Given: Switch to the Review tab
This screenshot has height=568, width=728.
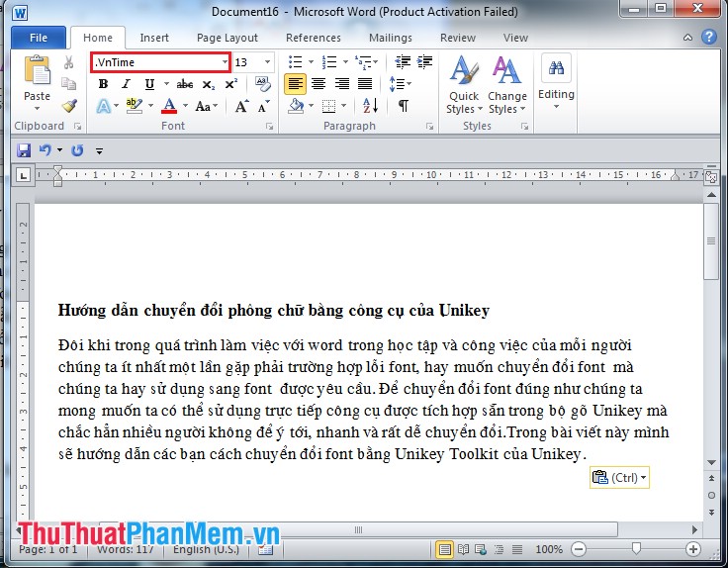Looking at the screenshot, I should [x=457, y=38].
